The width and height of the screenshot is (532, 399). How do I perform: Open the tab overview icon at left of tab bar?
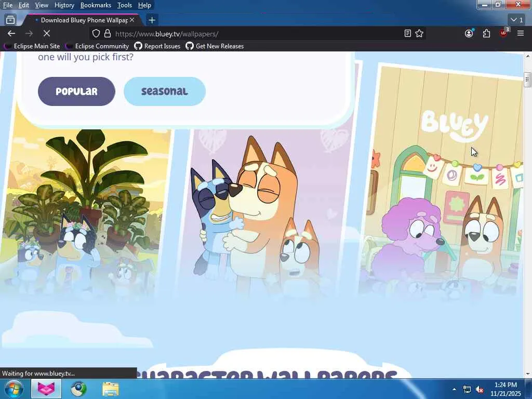tap(10, 20)
